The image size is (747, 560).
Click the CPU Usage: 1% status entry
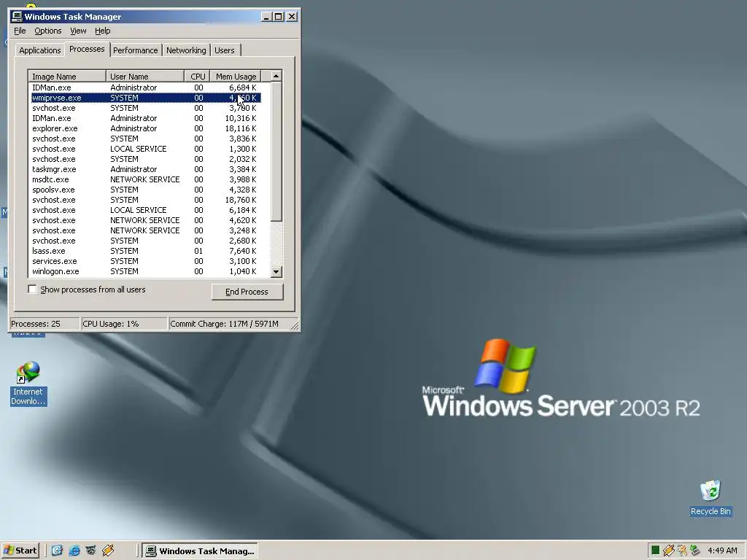pyautogui.click(x=124, y=324)
